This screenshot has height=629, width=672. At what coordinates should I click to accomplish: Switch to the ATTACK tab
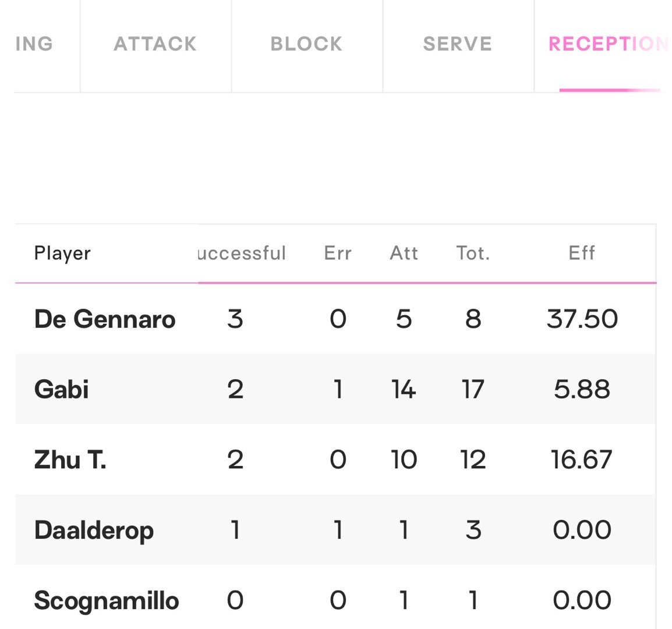(x=155, y=44)
